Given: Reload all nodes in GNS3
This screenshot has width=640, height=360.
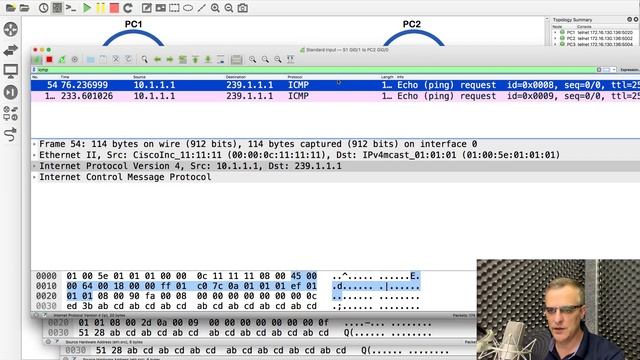Looking at the screenshot, I should (128, 8).
